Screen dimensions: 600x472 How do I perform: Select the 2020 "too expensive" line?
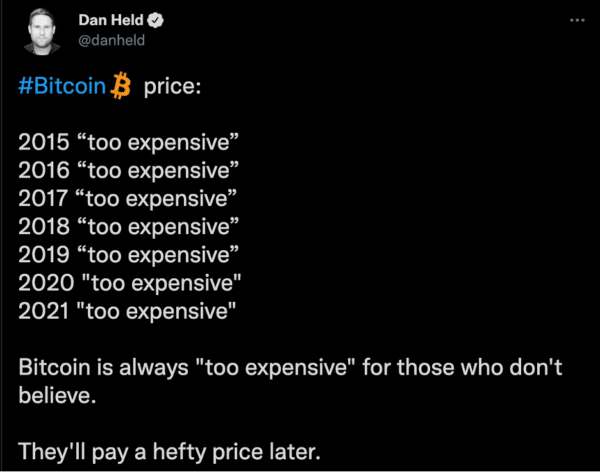click(x=130, y=283)
